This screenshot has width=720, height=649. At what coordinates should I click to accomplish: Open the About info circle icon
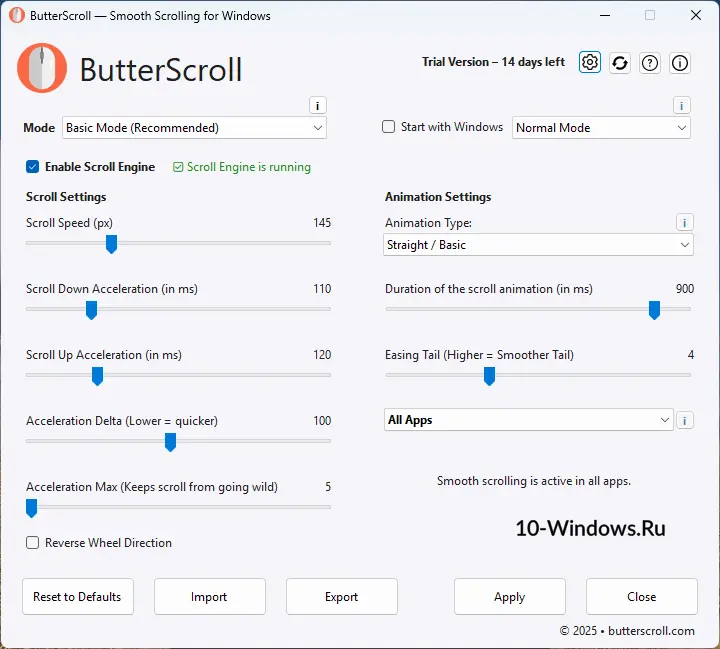pos(680,63)
